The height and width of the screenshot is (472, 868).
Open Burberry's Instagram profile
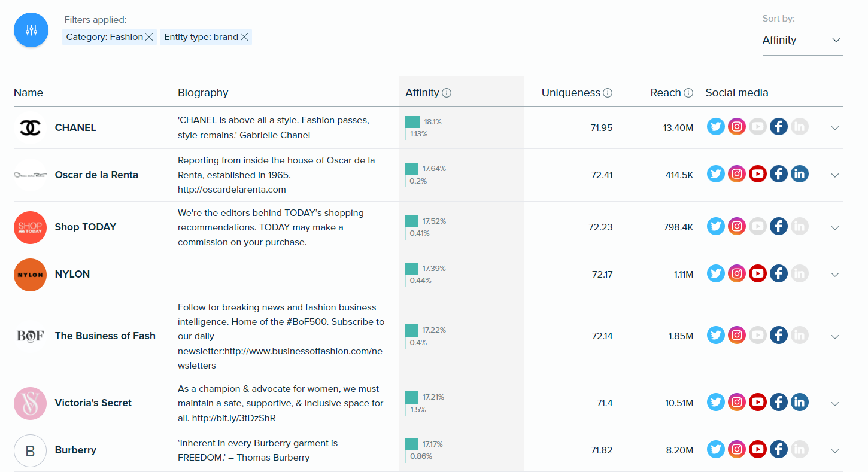click(737, 449)
